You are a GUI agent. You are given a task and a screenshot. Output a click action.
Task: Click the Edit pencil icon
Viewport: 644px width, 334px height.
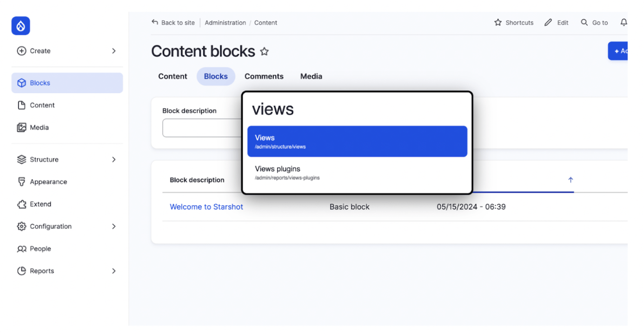[548, 22]
